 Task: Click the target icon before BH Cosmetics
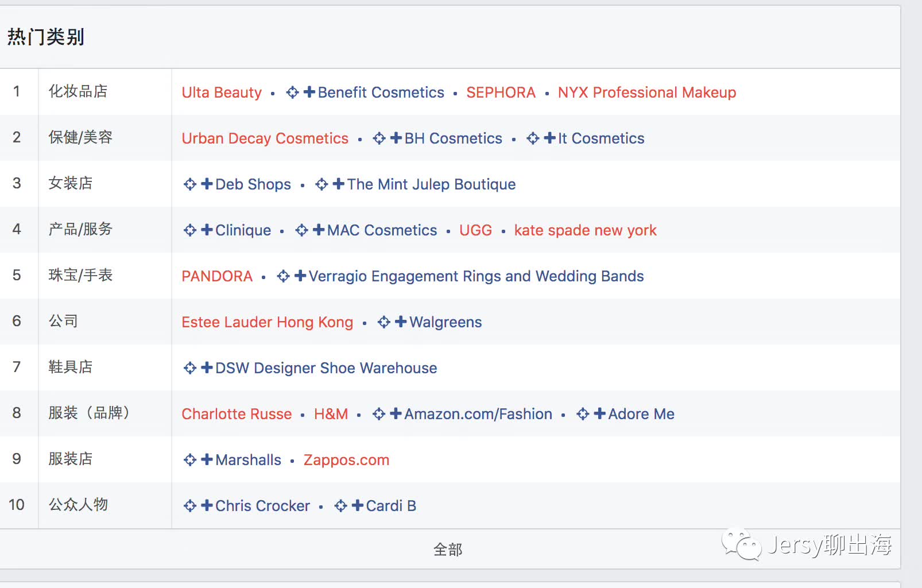(379, 138)
